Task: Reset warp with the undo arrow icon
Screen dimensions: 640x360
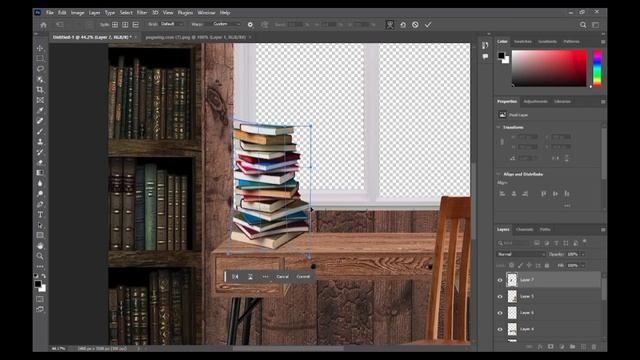Action: point(403,24)
